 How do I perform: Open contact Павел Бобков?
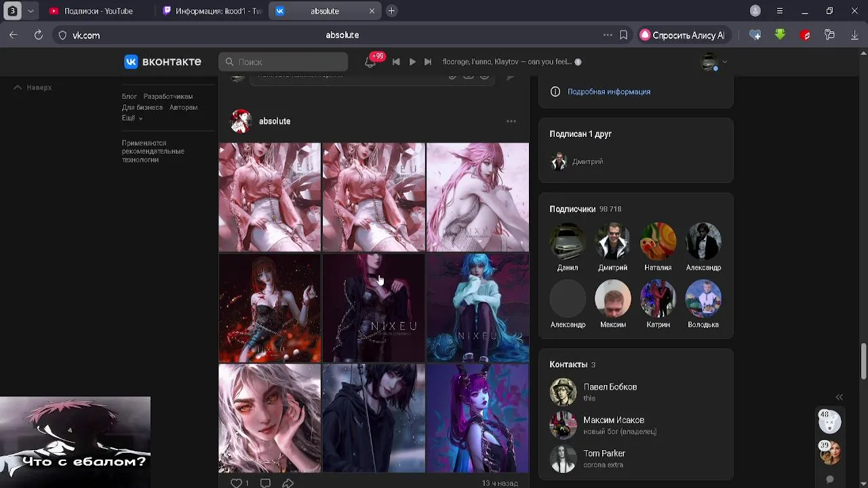(610, 387)
